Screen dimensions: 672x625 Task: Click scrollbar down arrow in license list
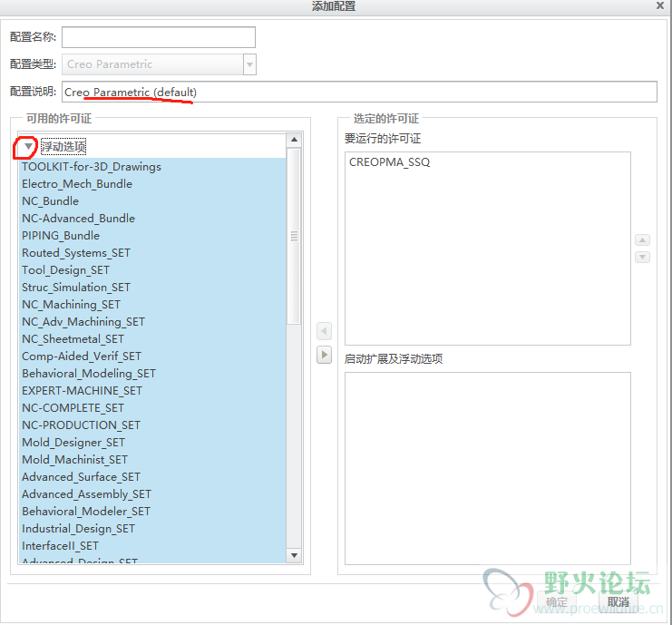tap(294, 555)
